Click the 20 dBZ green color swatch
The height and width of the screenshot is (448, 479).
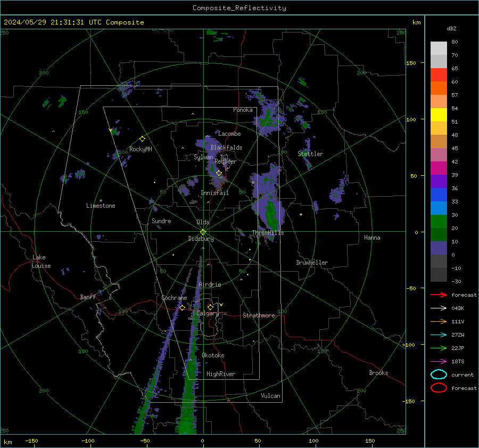coord(439,234)
